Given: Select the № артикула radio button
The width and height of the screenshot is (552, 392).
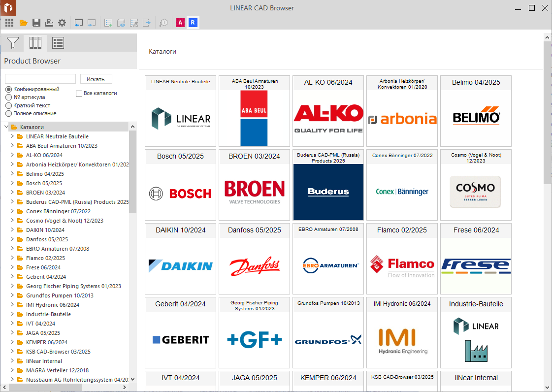Looking at the screenshot, I should coord(9,97).
